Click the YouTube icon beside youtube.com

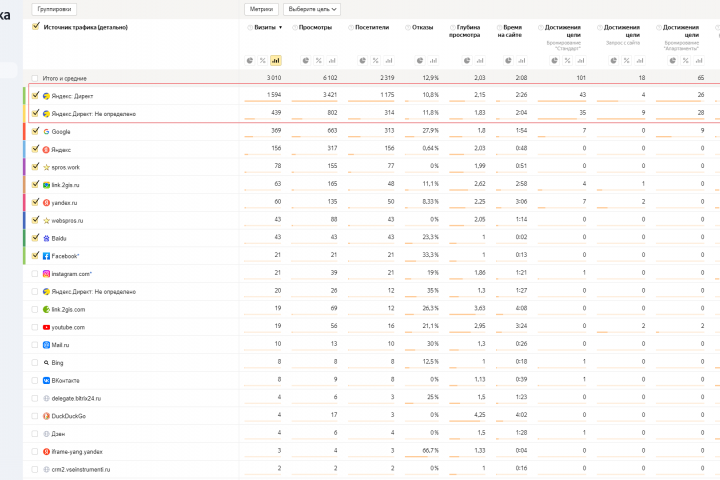(x=46, y=327)
